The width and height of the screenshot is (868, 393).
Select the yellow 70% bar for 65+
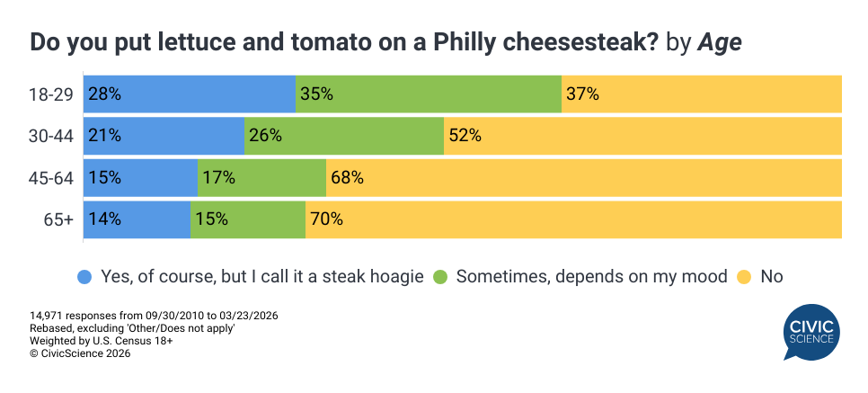pyautogui.click(x=573, y=220)
